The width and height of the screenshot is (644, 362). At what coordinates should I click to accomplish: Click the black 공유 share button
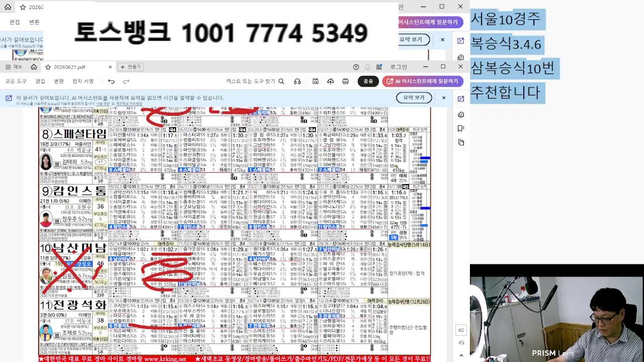(x=368, y=81)
